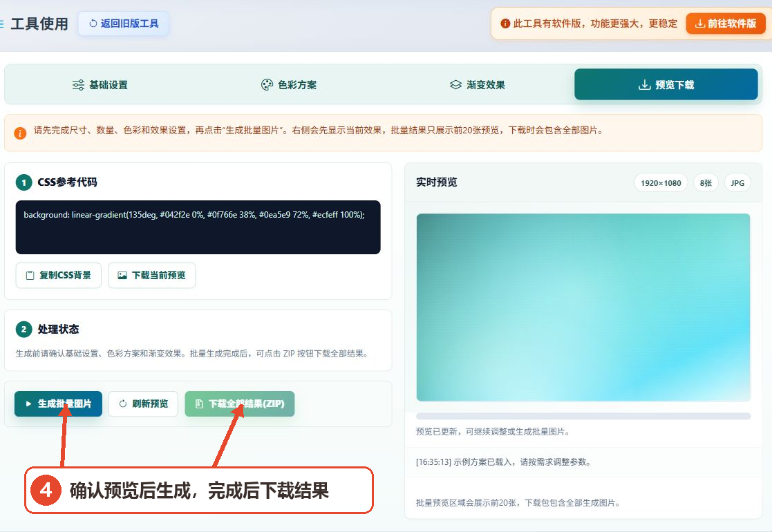The image size is (772, 532).
Task: Click the layers icon beside 渐变效果
Action: [455, 85]
